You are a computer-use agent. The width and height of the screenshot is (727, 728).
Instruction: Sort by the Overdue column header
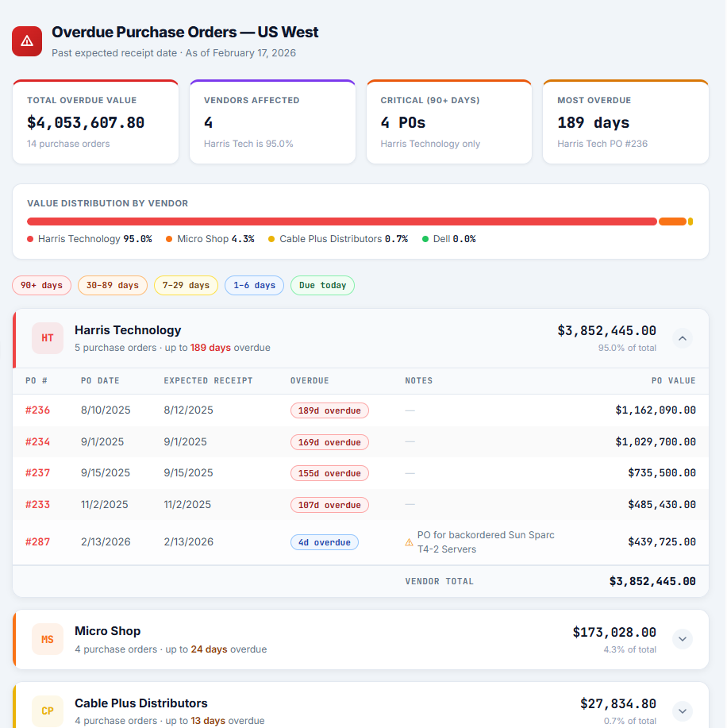tap(310, 381)
